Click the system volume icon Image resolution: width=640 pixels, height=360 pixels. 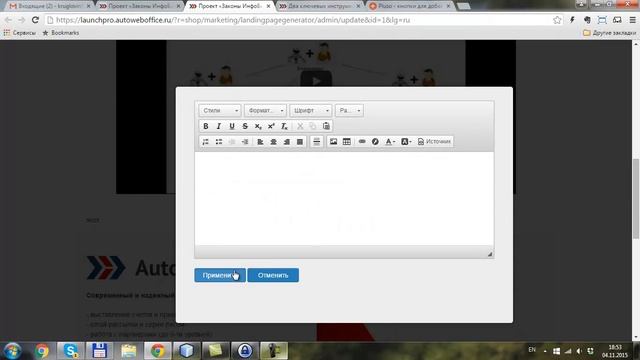point(579,351)
